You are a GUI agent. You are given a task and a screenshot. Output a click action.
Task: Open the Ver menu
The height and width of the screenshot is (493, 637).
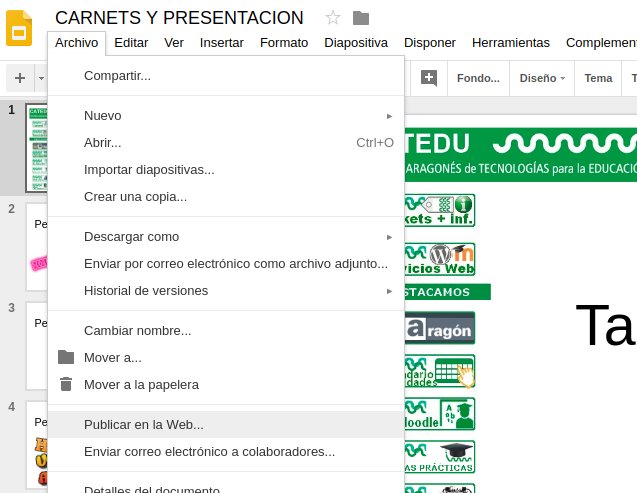click(x=174, y=43)
